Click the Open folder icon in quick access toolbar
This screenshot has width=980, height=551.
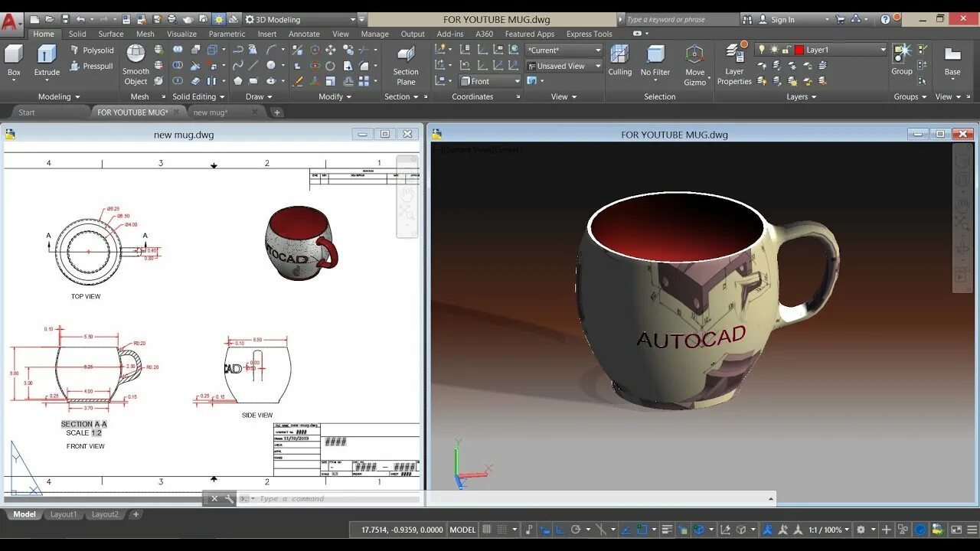[49, 19]
